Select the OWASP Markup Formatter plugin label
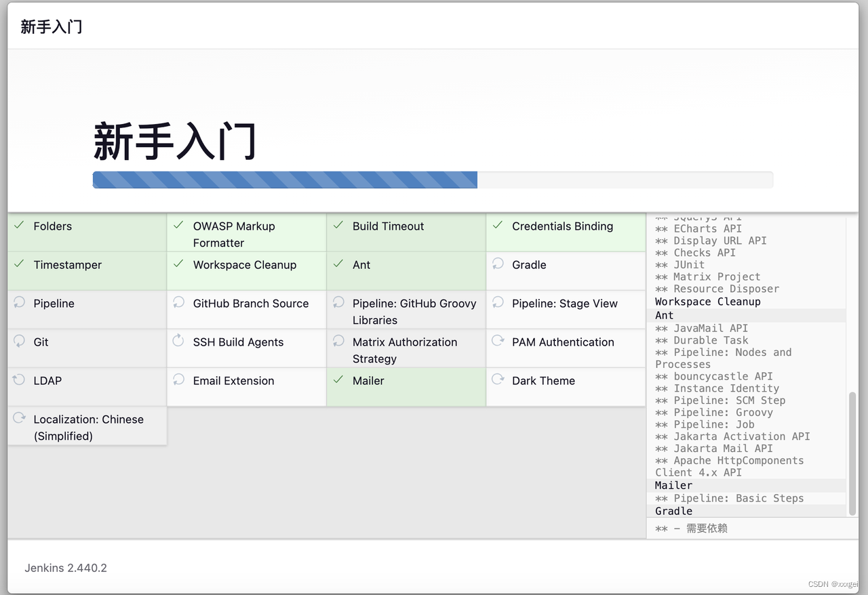Viewport: 868px width, 595px height. coord(234,234)
